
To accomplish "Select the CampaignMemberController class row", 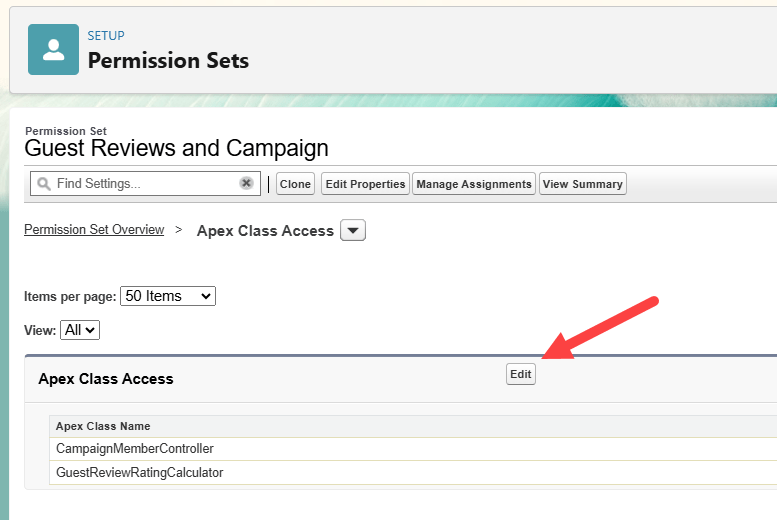I will point(135,449).
